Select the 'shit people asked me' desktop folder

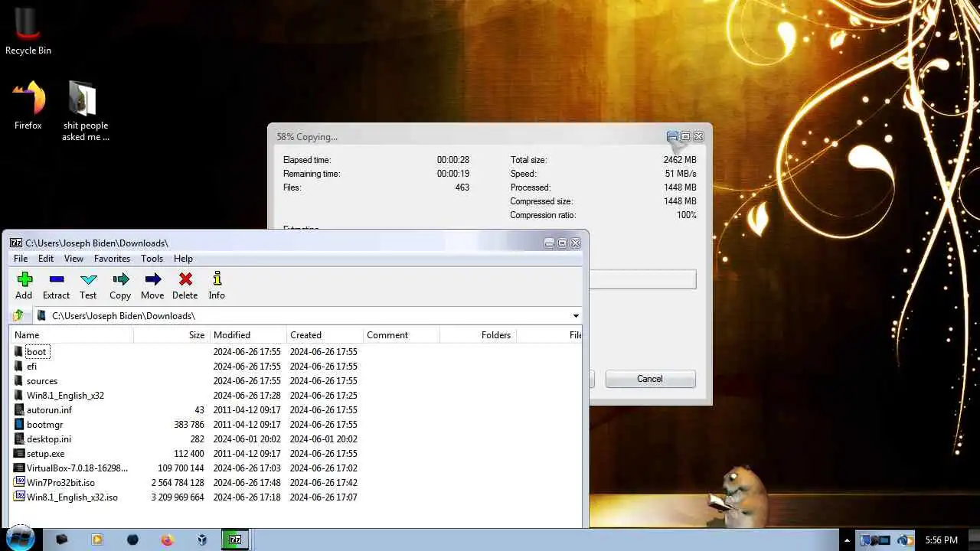tap(85, 112)
